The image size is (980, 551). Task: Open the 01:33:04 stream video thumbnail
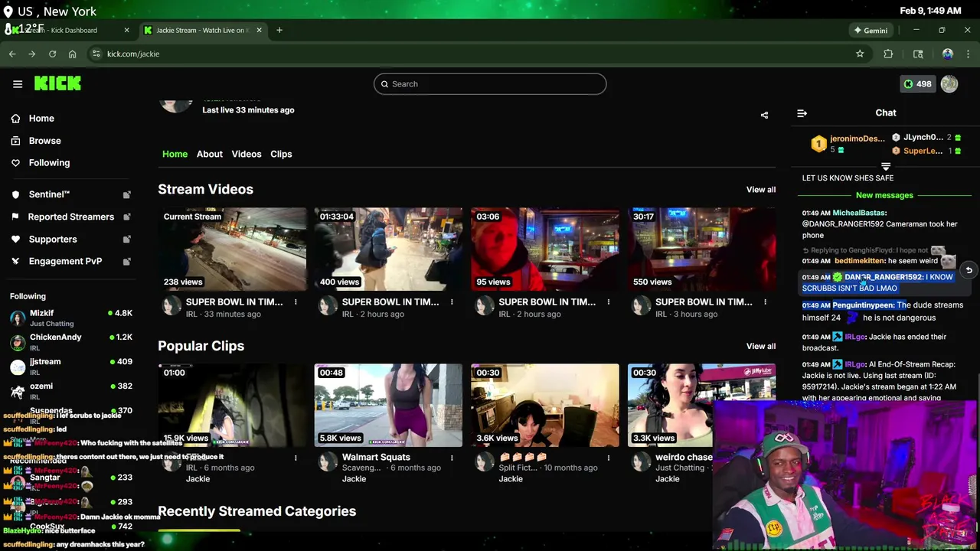coord(388,249)
